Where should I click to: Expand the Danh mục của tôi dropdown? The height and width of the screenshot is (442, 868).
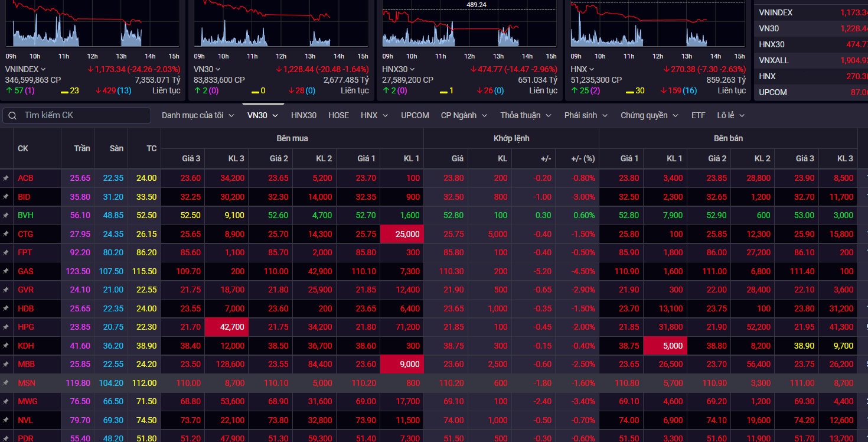point(198,115)
